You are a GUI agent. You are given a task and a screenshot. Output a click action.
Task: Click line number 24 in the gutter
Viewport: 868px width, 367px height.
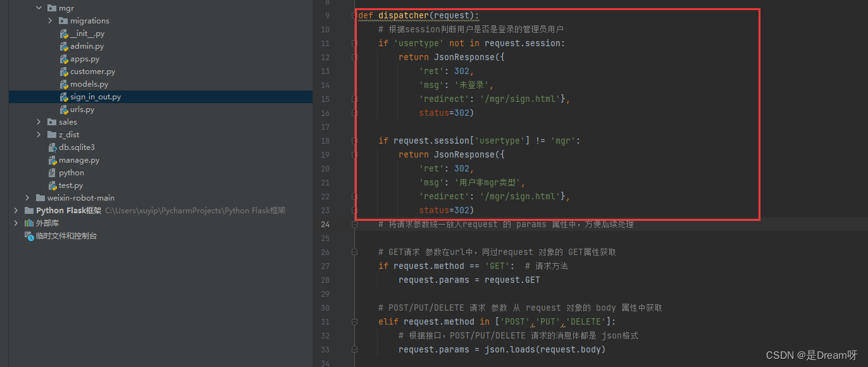click(326, 225)
